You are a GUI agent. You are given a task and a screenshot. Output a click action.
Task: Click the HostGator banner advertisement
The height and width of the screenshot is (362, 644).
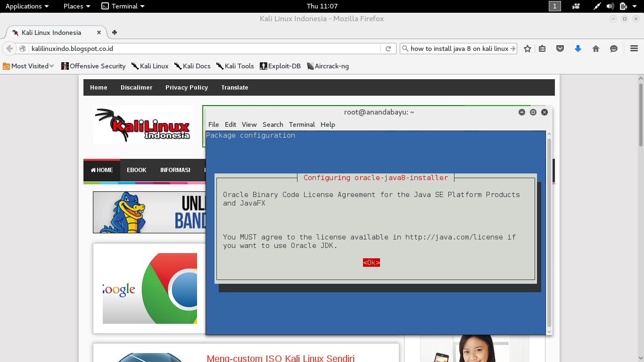tap(149, 212)
